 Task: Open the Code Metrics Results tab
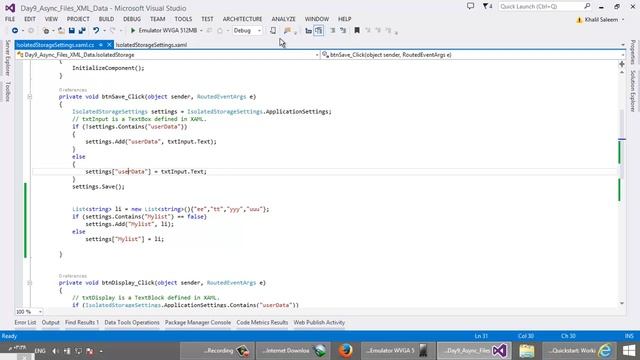coord(262,322)
